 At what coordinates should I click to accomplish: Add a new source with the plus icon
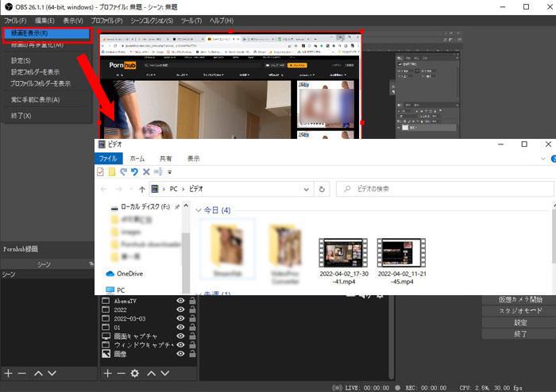[x=108, y=373]
